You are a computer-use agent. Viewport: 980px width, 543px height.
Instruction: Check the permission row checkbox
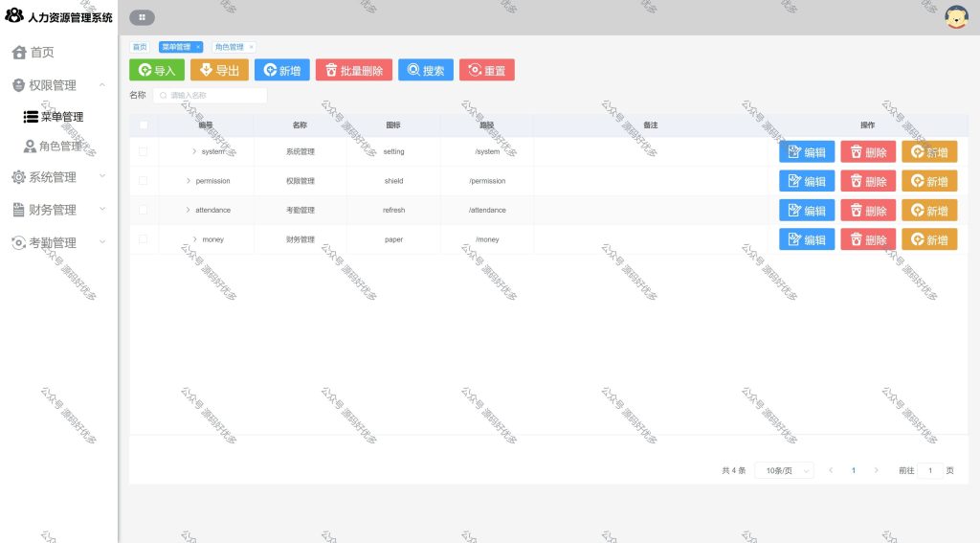144,181
